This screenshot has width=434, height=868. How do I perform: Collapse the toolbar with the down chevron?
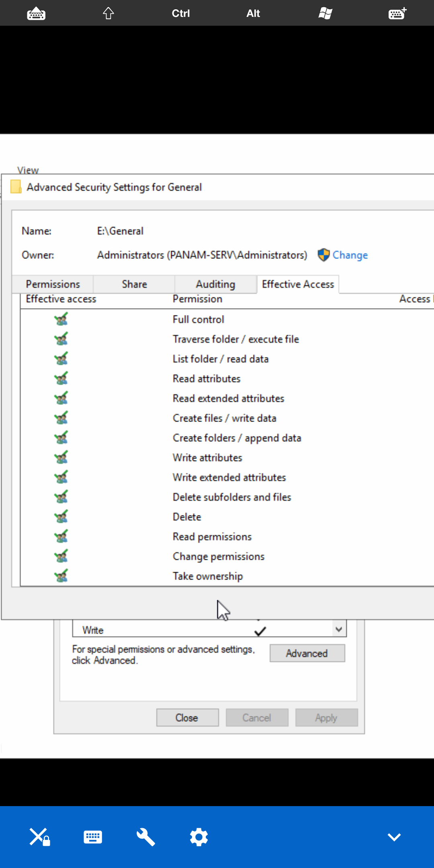click(x=394, y=837)
